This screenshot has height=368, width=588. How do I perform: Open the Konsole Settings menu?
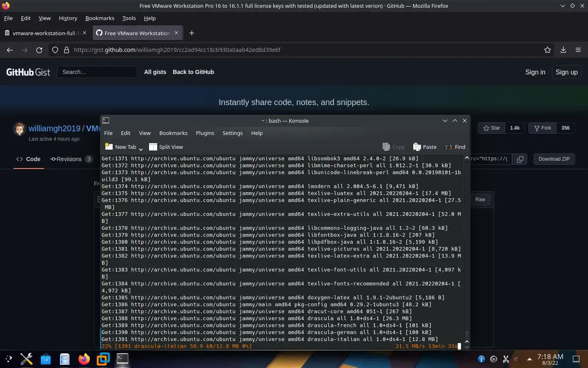(x=232, y=133)
